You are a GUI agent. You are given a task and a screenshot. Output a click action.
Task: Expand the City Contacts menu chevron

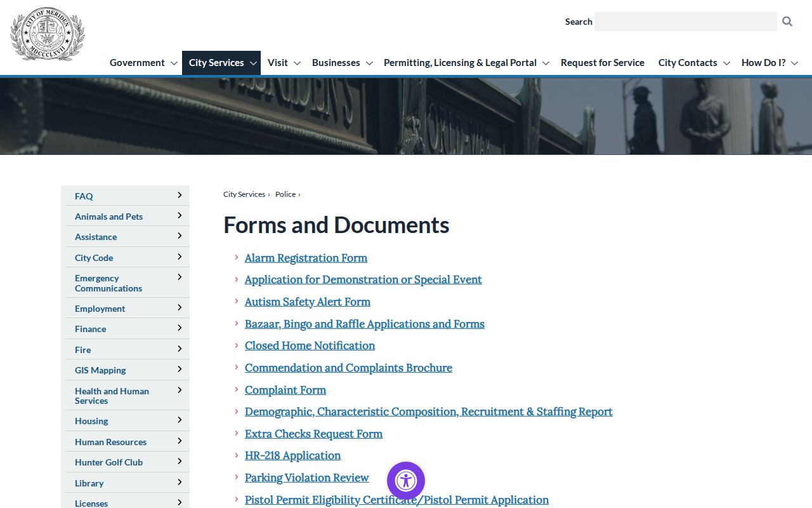[726, 63]
